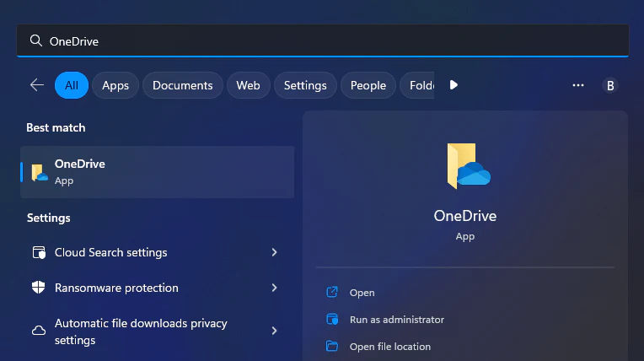Click the OneDrive title in the preview pane
The height and width of the screenshot is (361, 644).
[465, 216]
